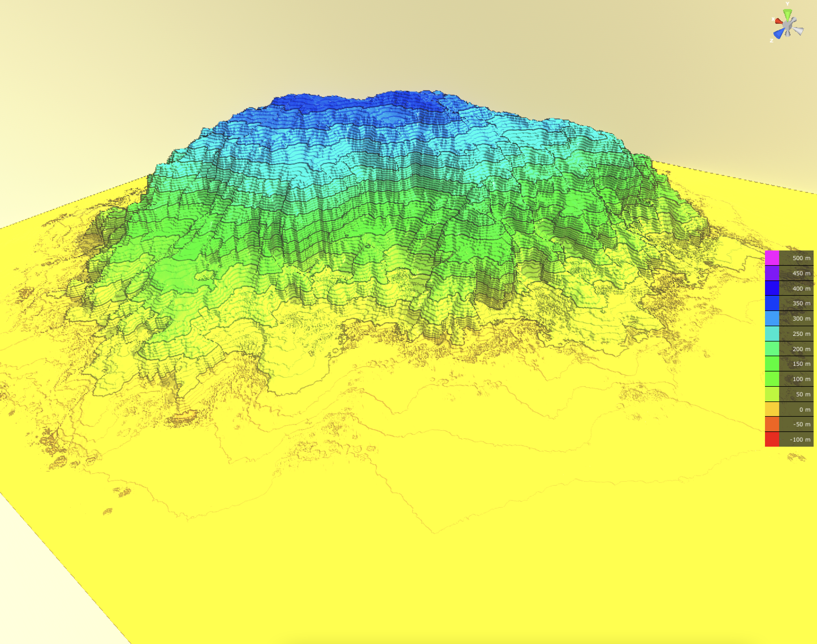Click the '-50 m' legend label
This screenshot has height=644, width=817.
point(802,424)
